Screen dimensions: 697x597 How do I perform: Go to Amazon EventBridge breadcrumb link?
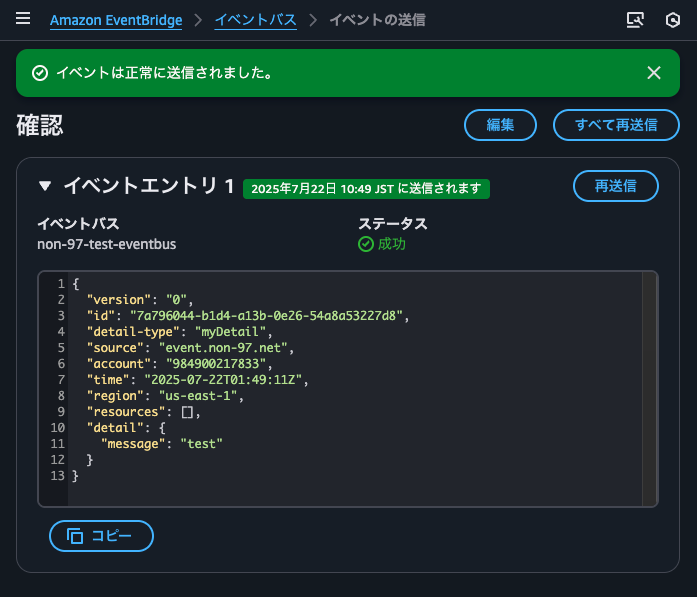click(x=116, y=20)
